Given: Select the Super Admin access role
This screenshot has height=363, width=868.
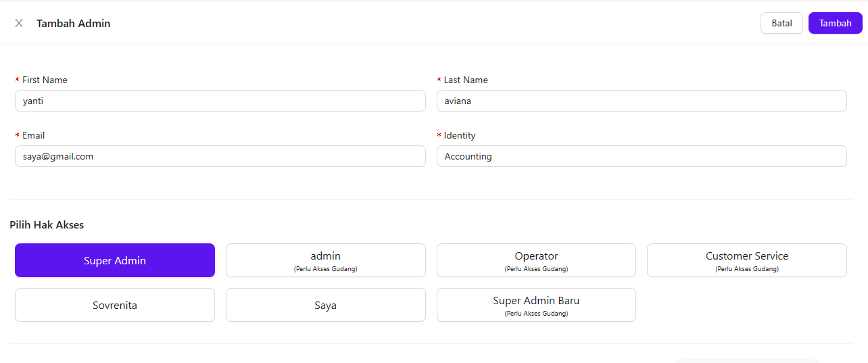Looking at the screenshot, I should [x=115, y=260].
